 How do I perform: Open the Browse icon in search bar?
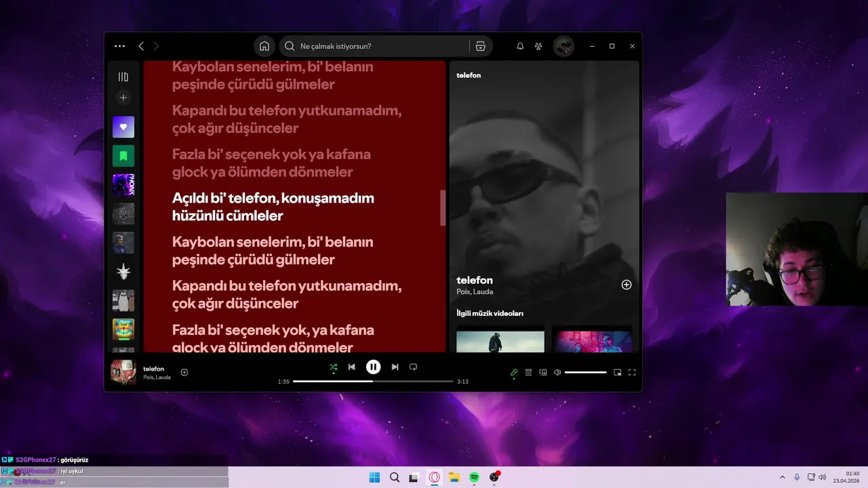point(481,46)
